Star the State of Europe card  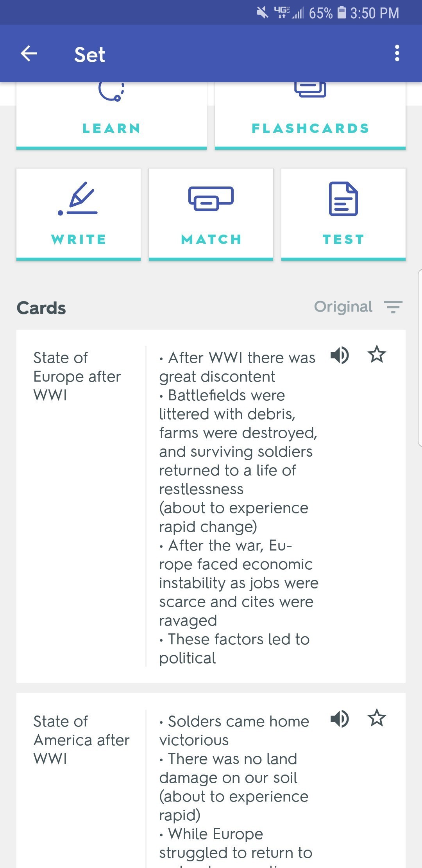tap(377, 354)
